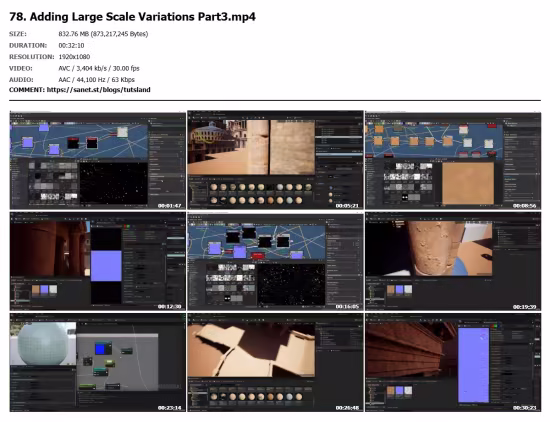Open the thumbnail timestamped 00:26:48
Screen dimensions: 550x422
[275, 363]
